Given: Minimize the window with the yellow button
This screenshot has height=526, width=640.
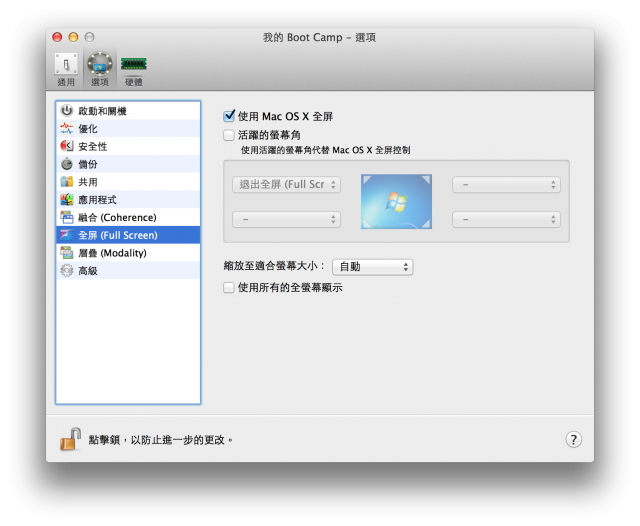Looking at the screenshot, I should click(x=73, y=37).
